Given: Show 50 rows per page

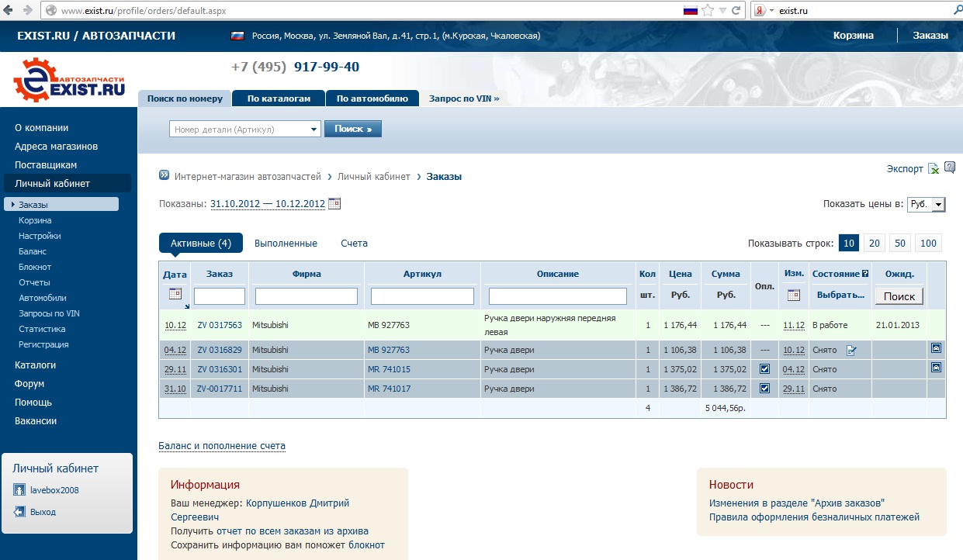Looking at the screenshot, I should coord(900,243).
